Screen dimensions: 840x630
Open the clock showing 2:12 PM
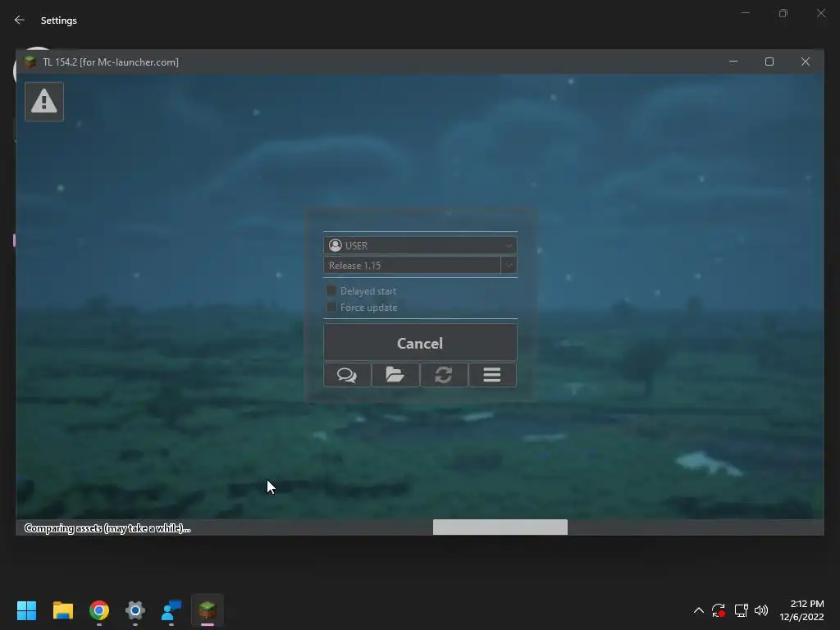point(801,610)
